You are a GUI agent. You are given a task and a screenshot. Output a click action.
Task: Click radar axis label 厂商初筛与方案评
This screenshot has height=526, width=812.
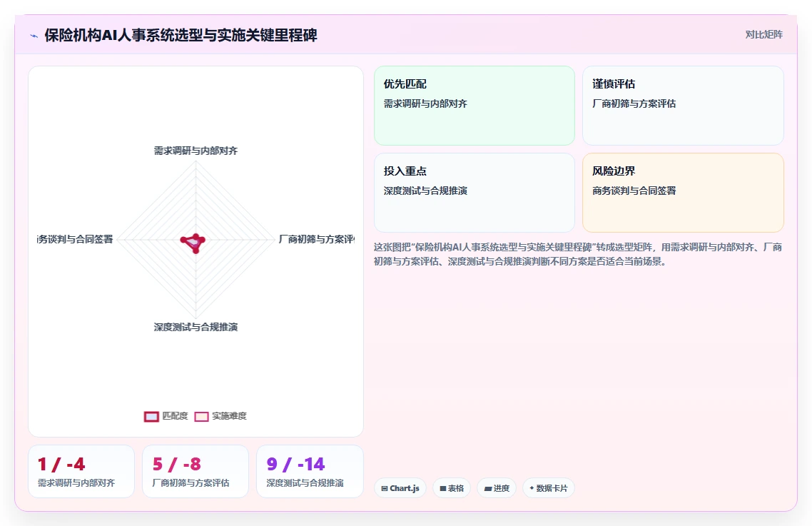point(316,239)
